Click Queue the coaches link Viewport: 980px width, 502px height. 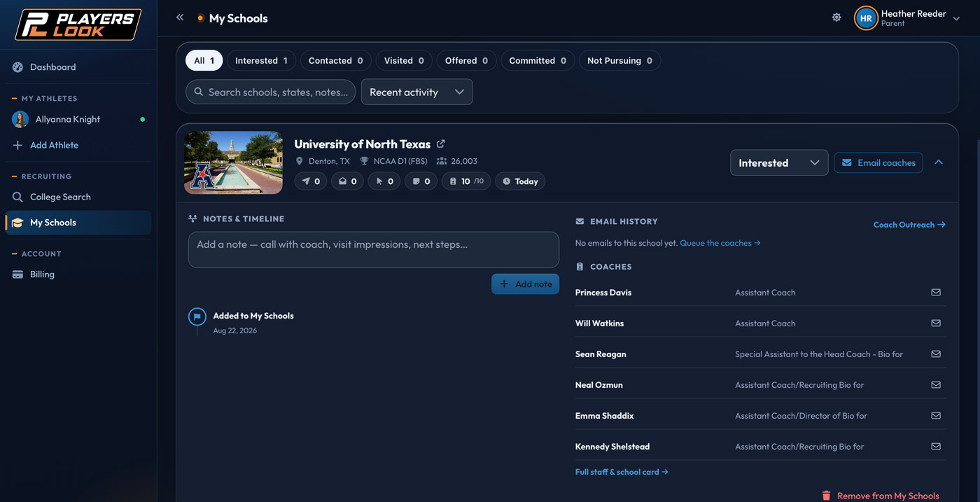click(720, 243)
